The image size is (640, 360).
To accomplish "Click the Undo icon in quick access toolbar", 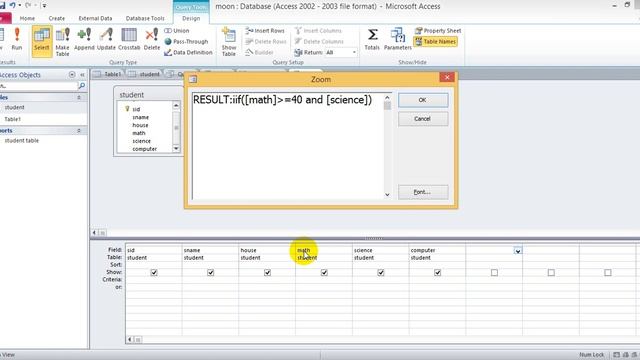I will click(13, 5).
